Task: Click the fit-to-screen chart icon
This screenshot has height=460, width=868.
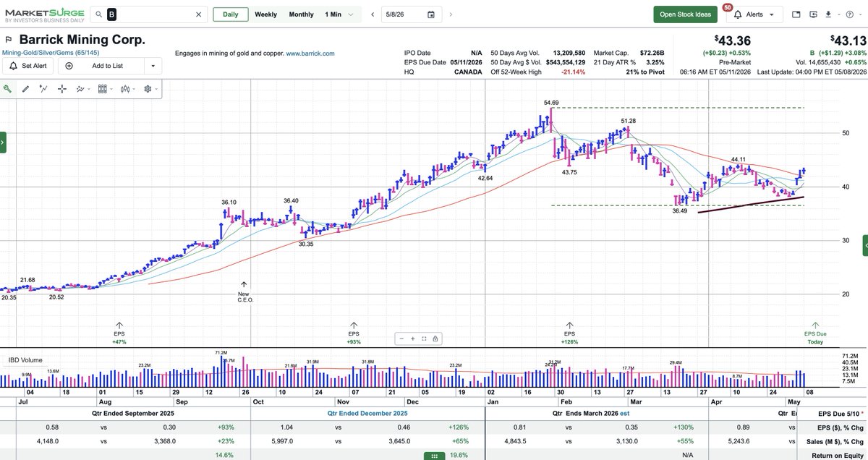Action: 424,338
